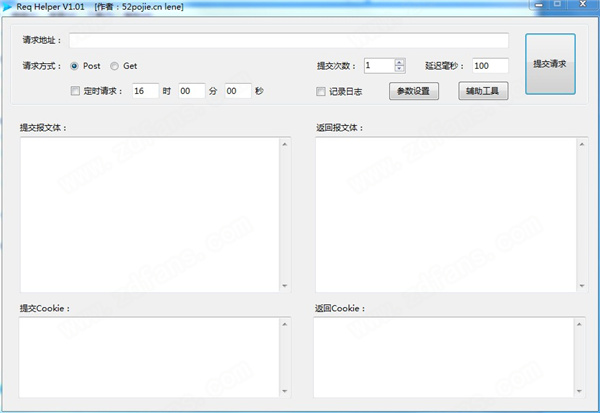The width and height of the screenshot is (600, 413).
Task: Click up arrow of 返回报文体 scrollbar
Action: click(582, 144)
